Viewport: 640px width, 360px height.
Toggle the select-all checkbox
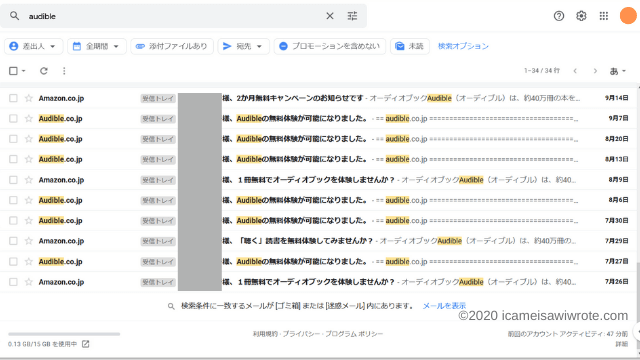pyautogui.click(x=13, y=71)
